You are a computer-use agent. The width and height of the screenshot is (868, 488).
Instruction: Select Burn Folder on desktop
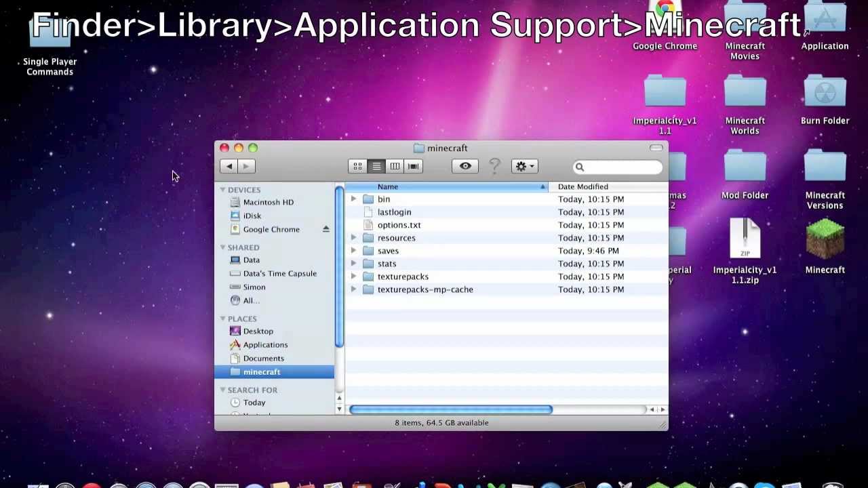825,100
